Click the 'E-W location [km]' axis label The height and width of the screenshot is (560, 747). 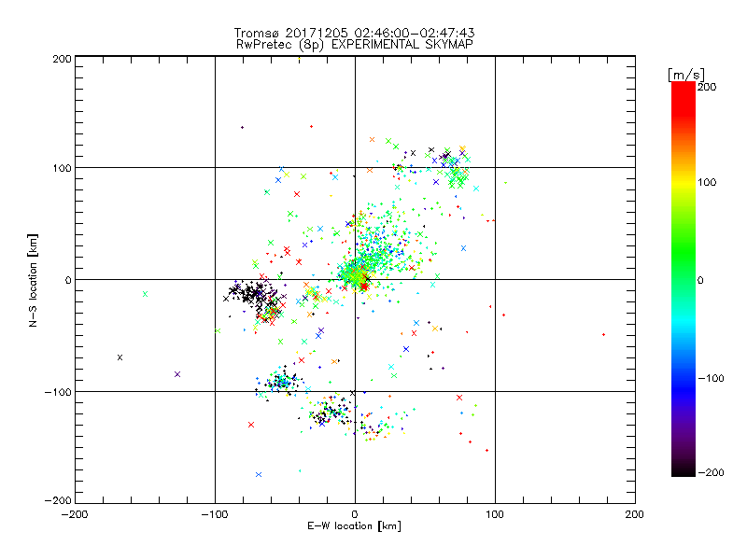tap(354, 525)
